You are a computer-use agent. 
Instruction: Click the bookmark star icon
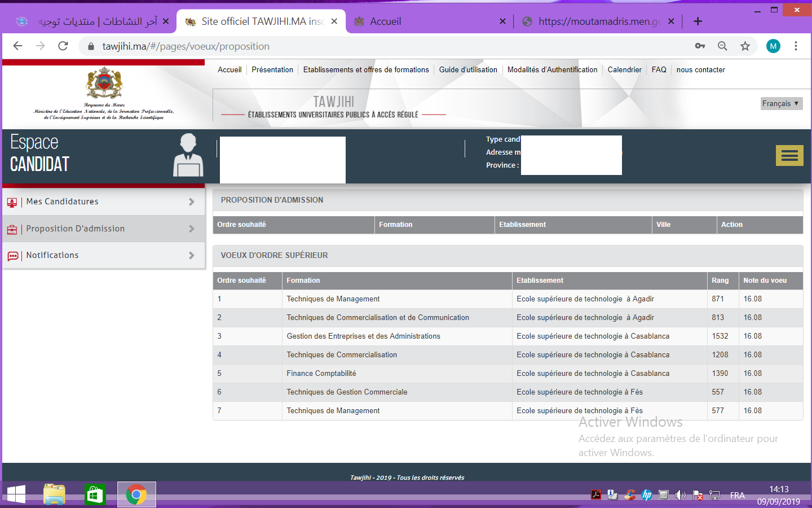[745, 46]
